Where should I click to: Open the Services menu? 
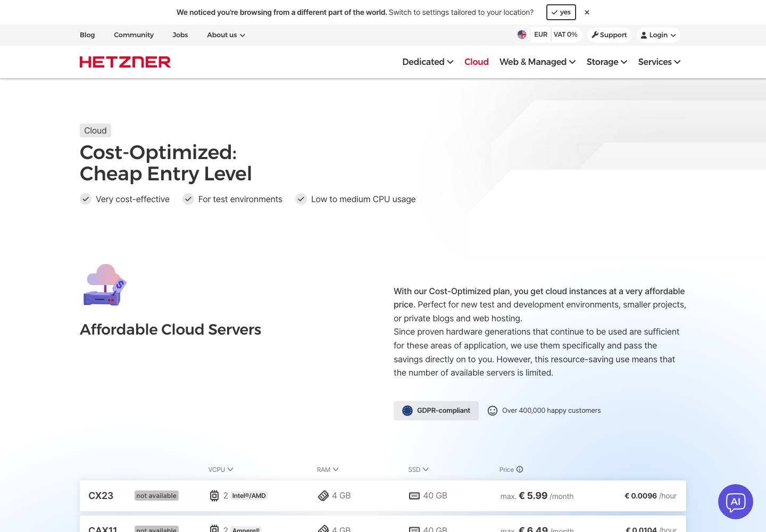(659, 62)
